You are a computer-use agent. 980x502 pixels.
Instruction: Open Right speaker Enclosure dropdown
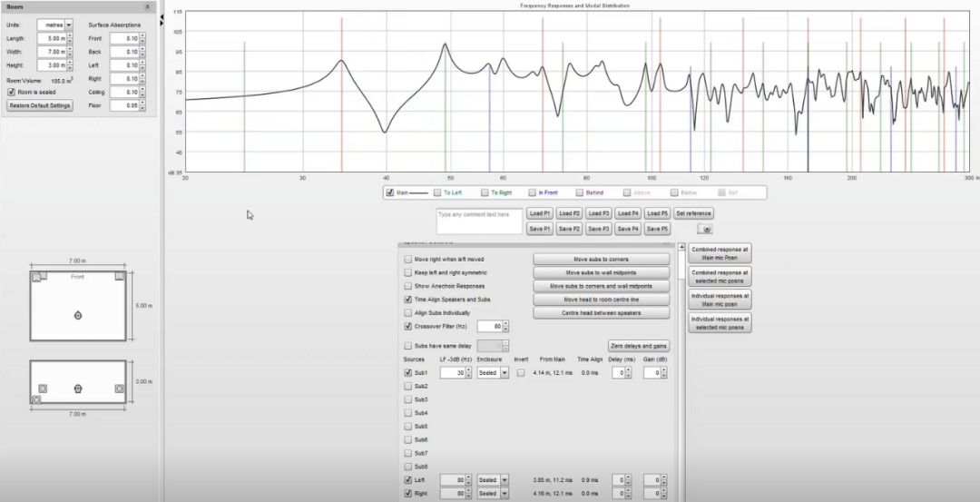(504, 493)
